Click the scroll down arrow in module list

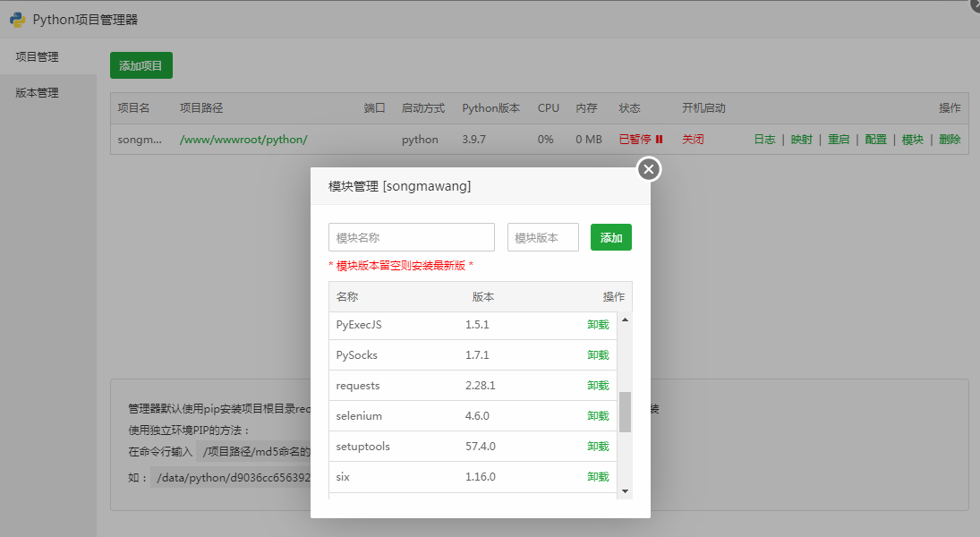pos(625,490)
